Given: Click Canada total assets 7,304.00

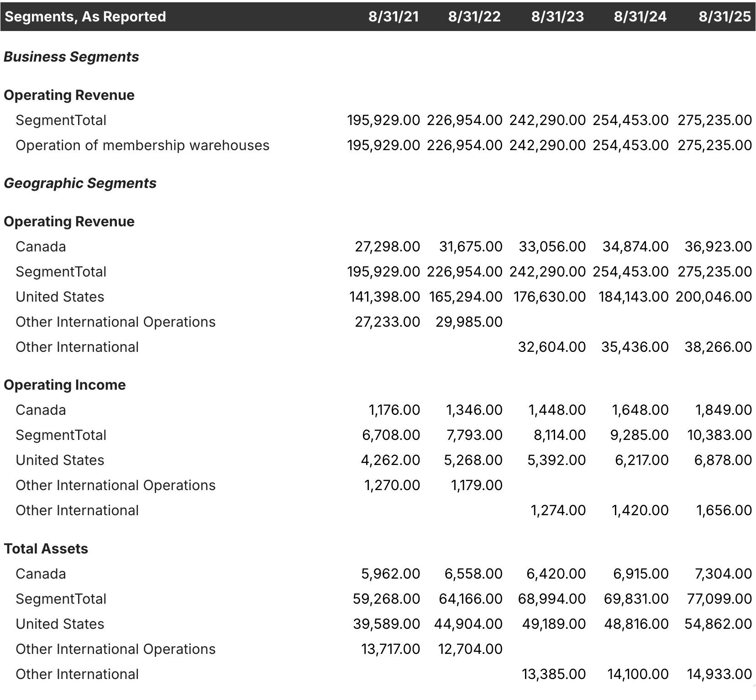Looking at the screenshot, I should 724,574.
